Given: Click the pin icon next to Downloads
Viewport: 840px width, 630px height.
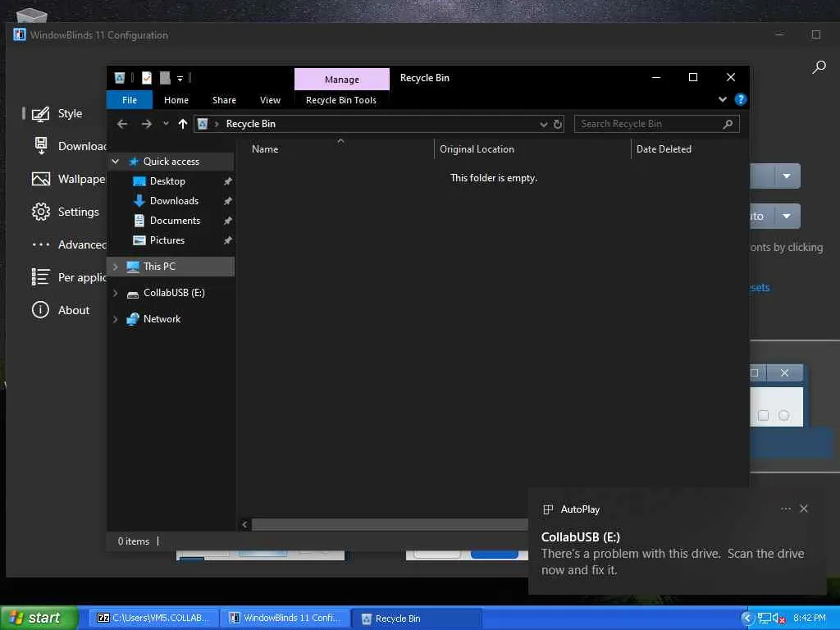Looking at the screenshot, I should pyautogui.click(x=227, y=202).
